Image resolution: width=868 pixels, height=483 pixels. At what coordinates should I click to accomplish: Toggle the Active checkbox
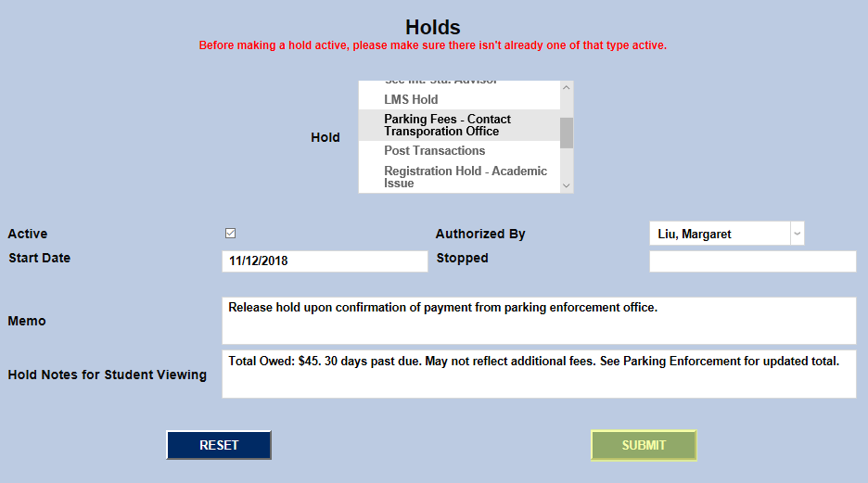click(x=231, y=234)
